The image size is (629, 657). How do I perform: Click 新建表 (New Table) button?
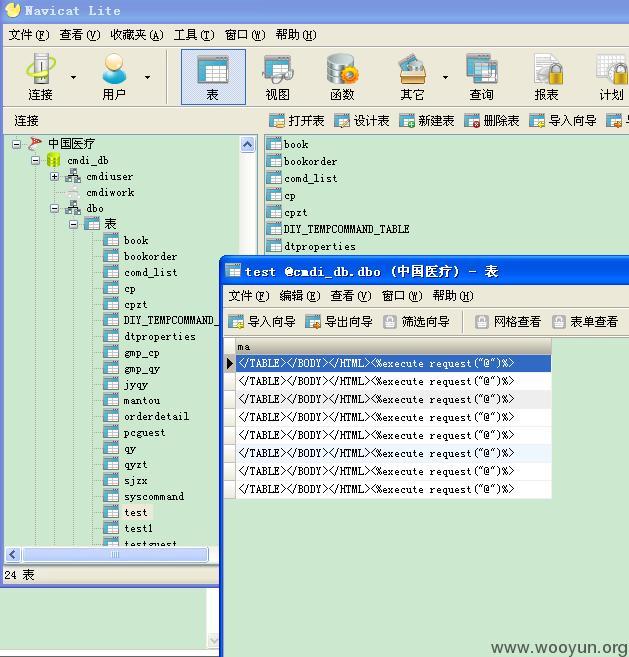point(427,121)
